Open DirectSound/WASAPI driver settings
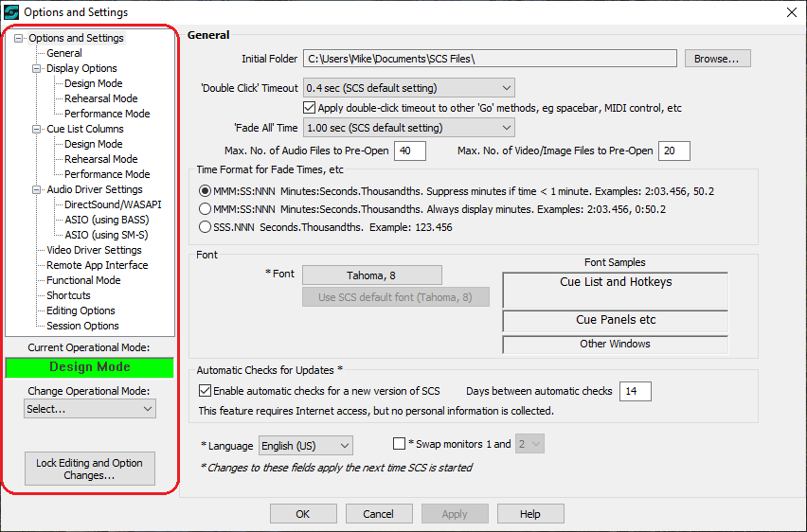The width and height of the screenshot is (807, 532). (113, 204)
